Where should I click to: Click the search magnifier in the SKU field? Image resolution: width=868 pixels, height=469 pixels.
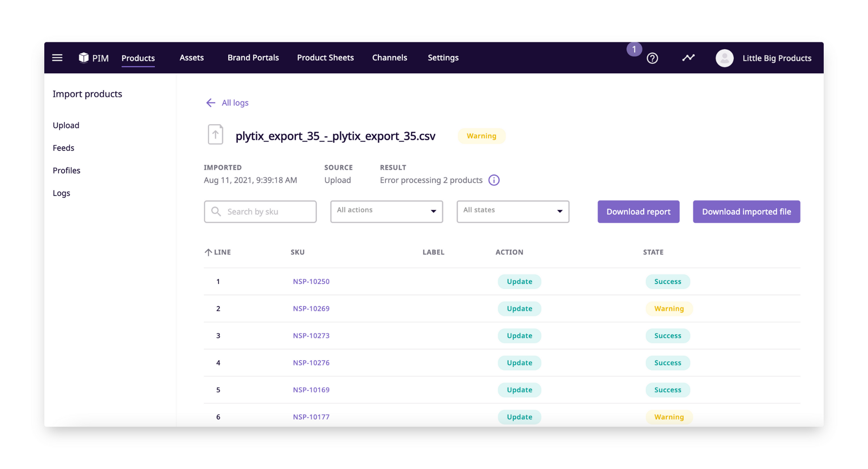[x=216, y=211]
